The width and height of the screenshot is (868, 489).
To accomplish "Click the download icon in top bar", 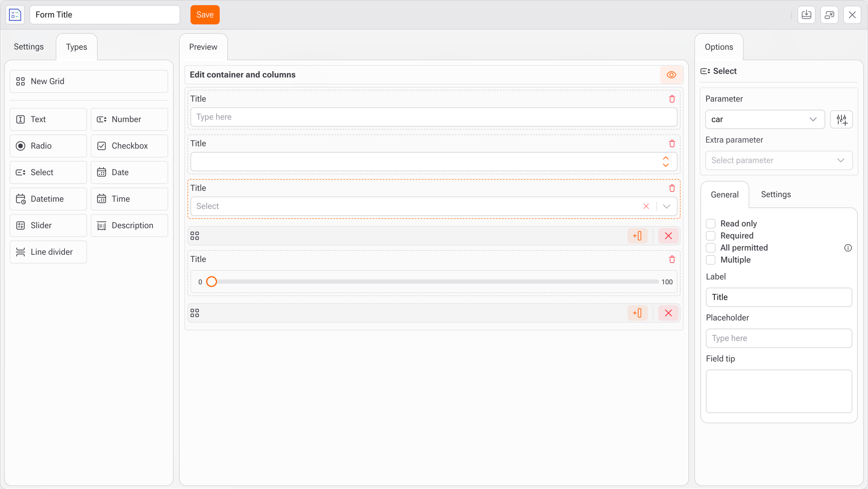I will 806,15.
